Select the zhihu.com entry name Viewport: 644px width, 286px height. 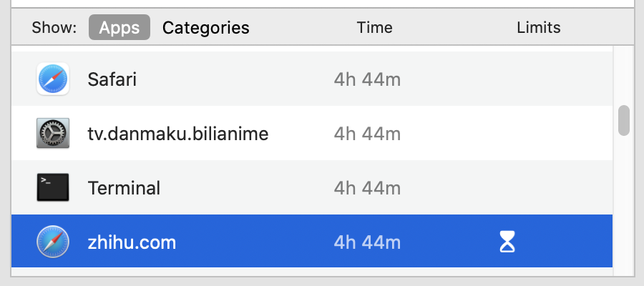point(132,242)
